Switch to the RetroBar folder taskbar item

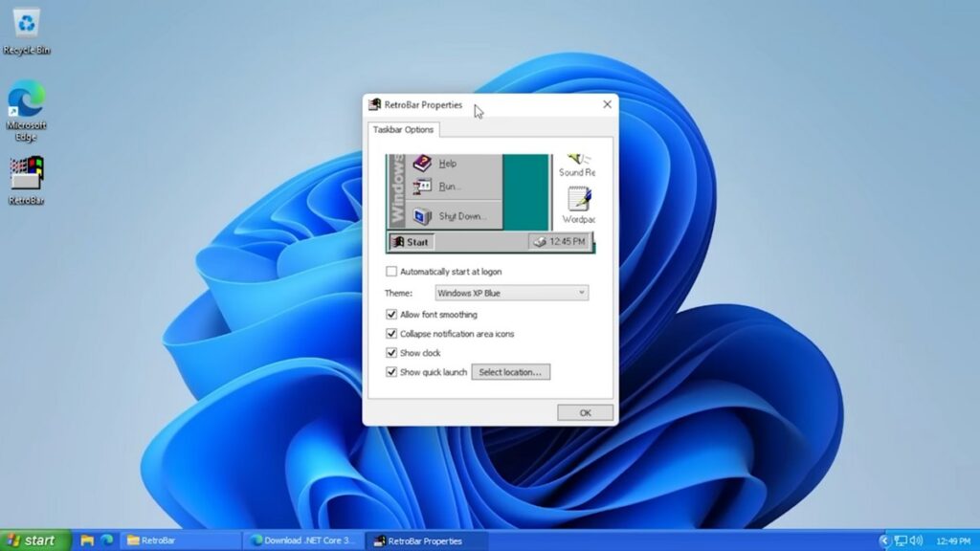[182, 540]
